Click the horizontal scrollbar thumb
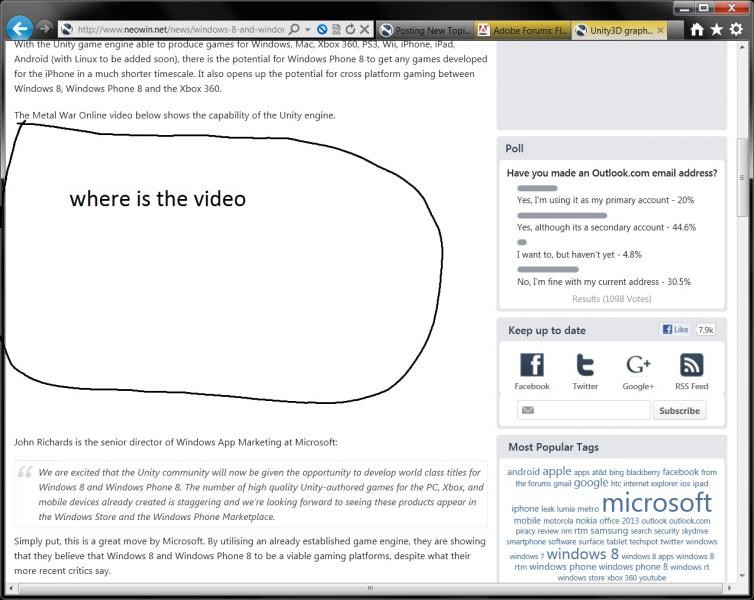 point(370,588)
